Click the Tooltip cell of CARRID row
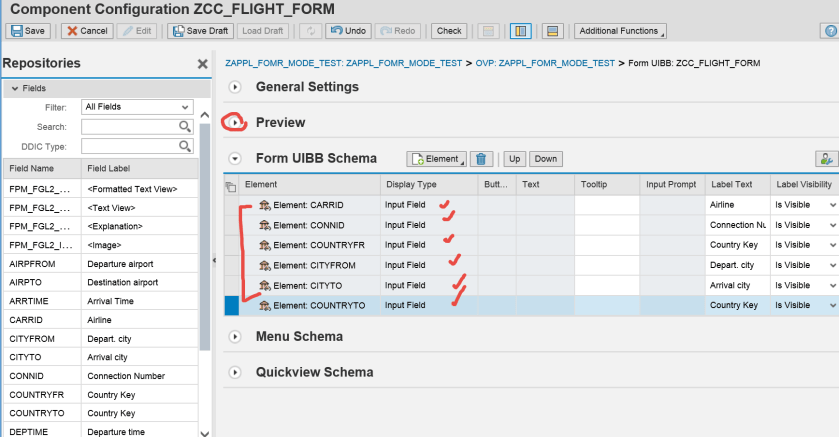This screenshot has width=839, height=437. pos(607,205)
